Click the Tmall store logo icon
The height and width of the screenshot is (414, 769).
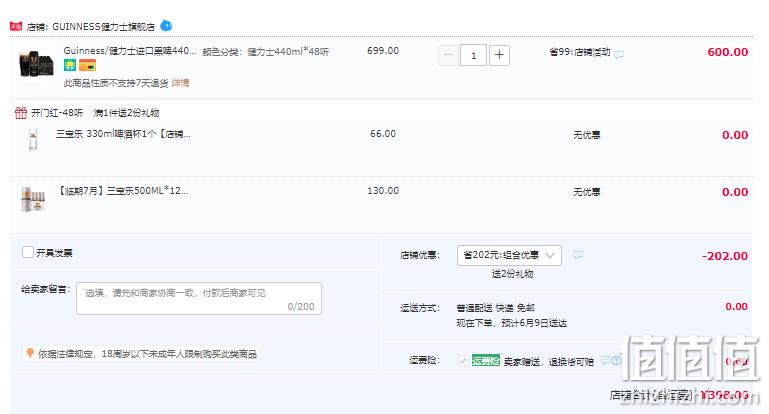point(16,26)
